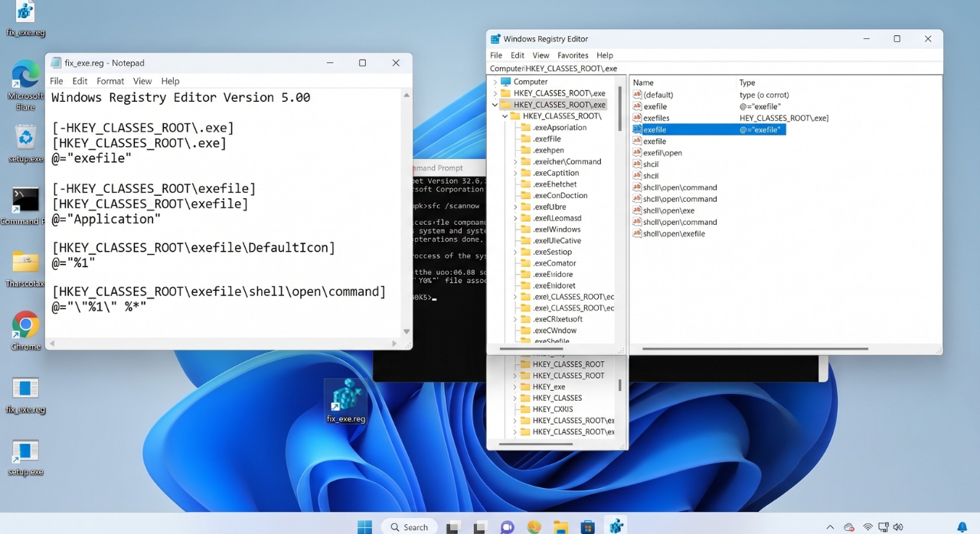
Task: Open Microsoft Store from the taskbar
Action: pos(588,526)
